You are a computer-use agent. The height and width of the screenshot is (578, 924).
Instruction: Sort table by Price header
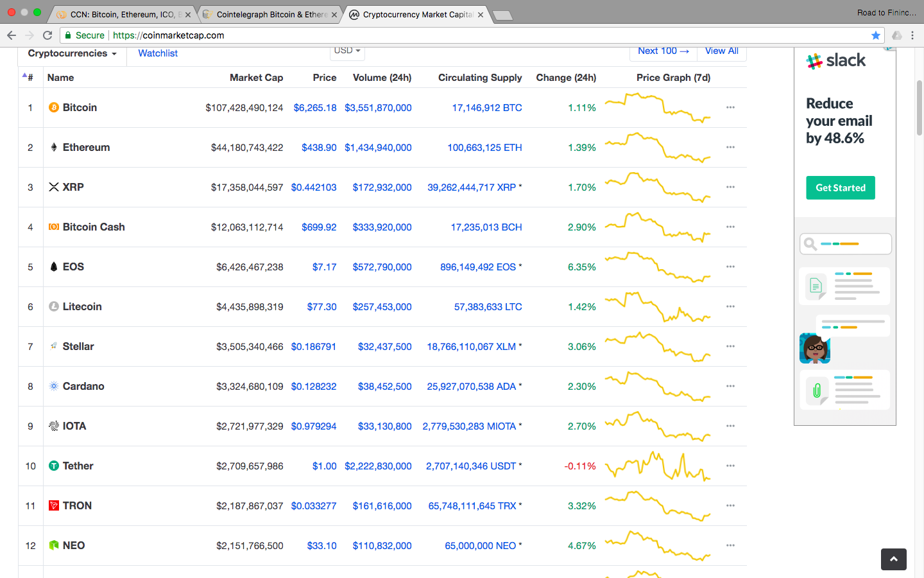click(x=325, y=78)
